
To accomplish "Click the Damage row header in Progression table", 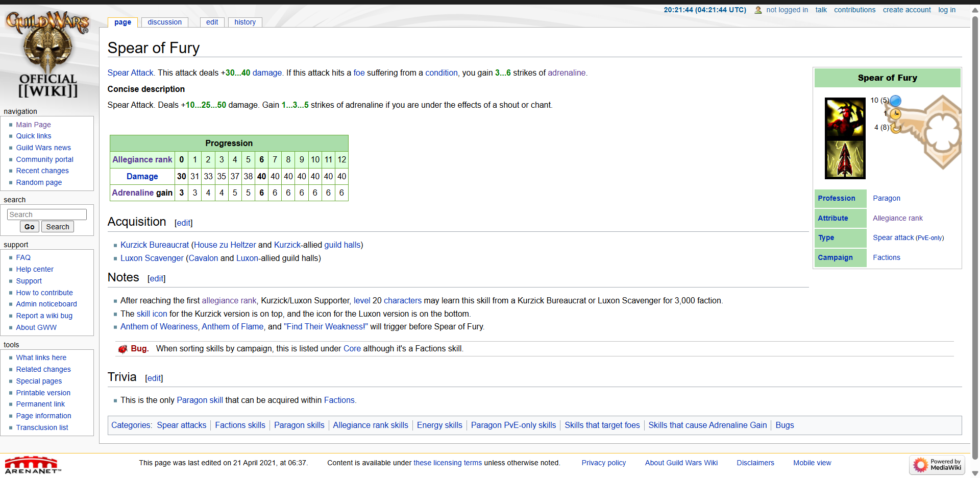I will click(x=142, y=176).
